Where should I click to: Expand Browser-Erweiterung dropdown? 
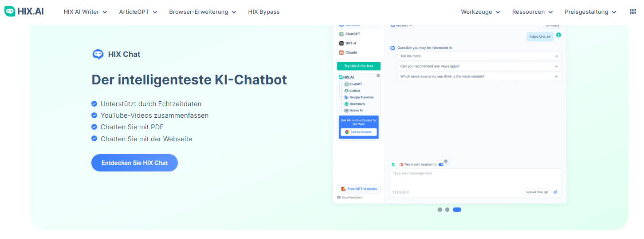[x=203, y=12]
